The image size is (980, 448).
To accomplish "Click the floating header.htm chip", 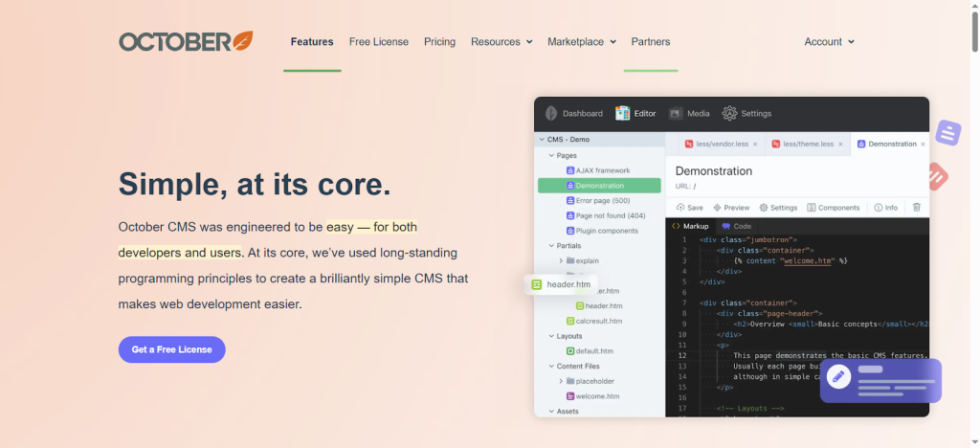I will pyautogui.click(x=561, y=285).
